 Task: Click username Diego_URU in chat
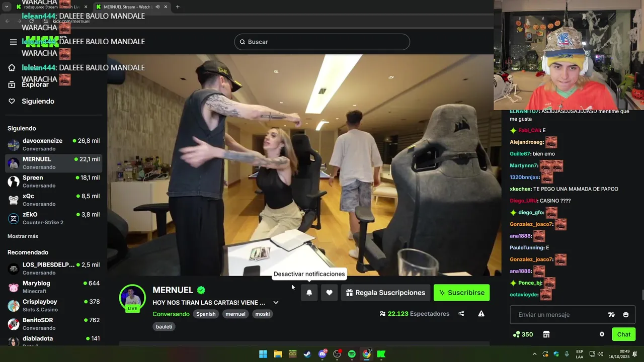pos(523,201)
